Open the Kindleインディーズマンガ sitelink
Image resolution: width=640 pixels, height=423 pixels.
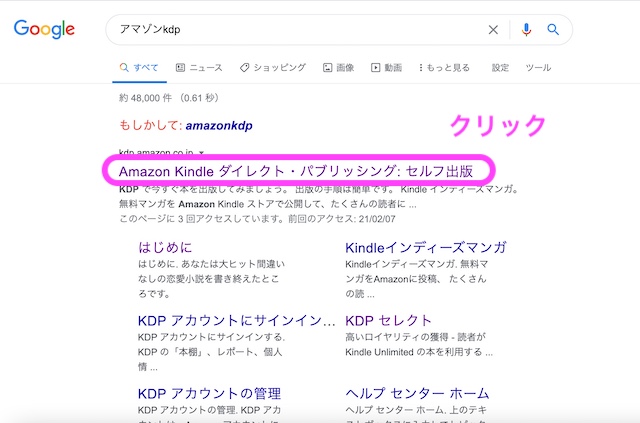(425, 247)
